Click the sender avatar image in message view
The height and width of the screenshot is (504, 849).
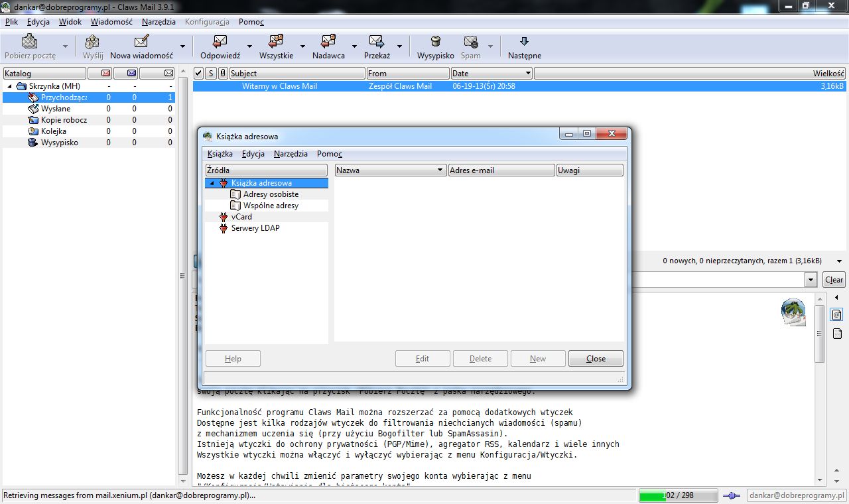(793, 312)
